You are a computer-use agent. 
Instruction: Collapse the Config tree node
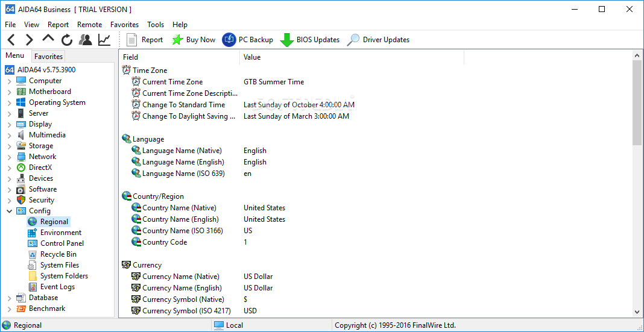pos(9,211)
